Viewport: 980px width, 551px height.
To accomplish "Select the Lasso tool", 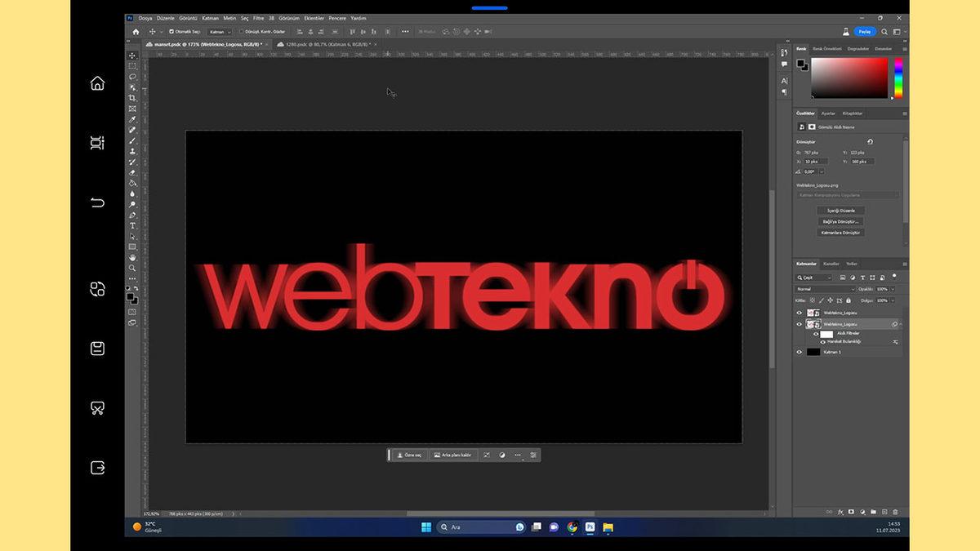I will 132,77.
